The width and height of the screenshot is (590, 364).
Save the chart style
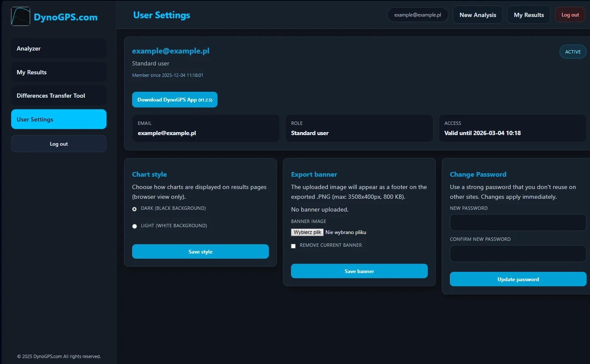(x=200, y=251)
